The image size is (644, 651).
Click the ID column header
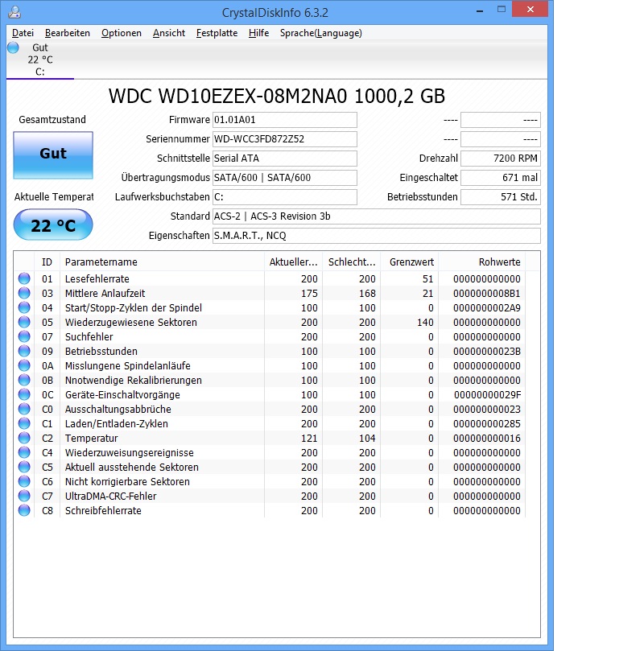[x=47, y=262]
